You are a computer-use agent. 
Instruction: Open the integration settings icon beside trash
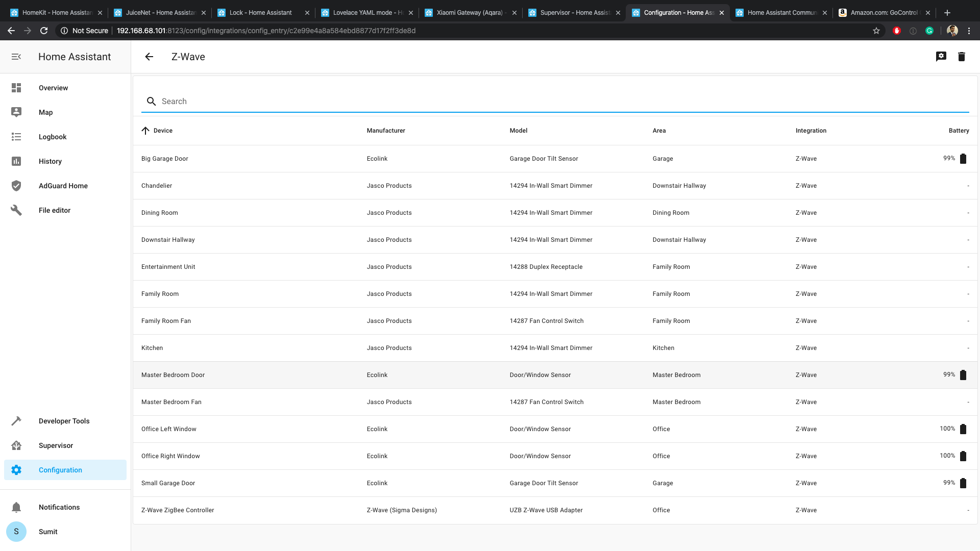941,57
